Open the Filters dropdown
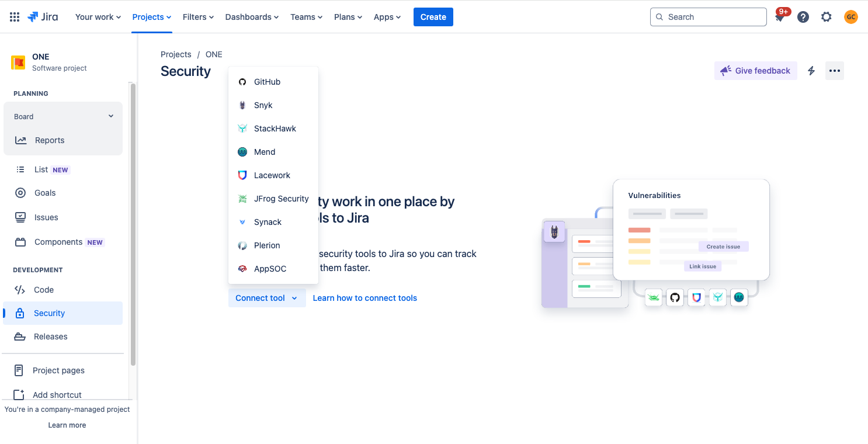Image resolution: width=868 pixels, height=444 pixels. pos(198,17)
